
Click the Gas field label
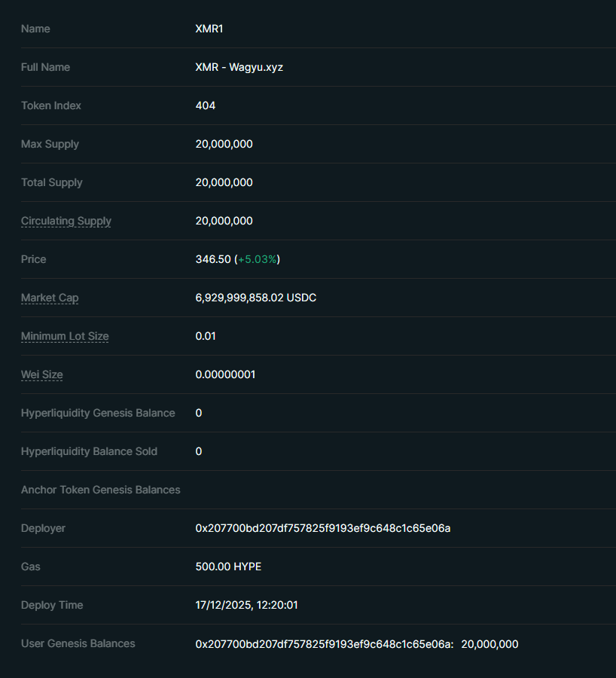pyautogui.click(x=31, y=567)
